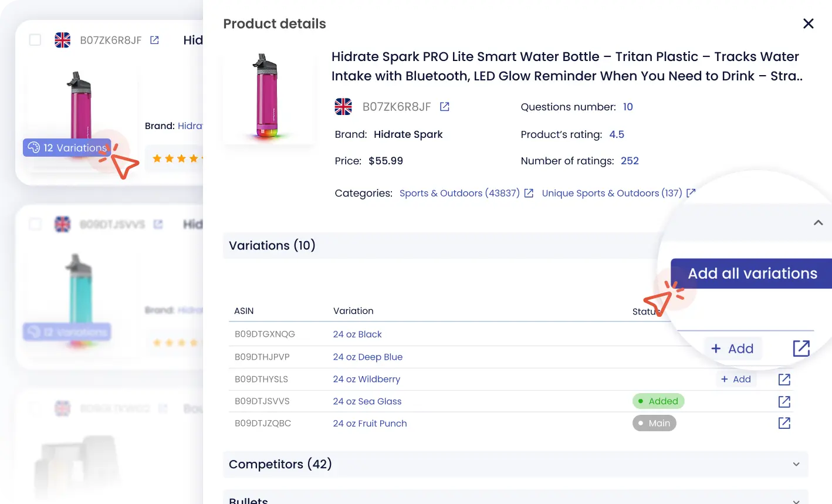
Task: Click the Questions number value 10
Action: click(x=628, y=107)
